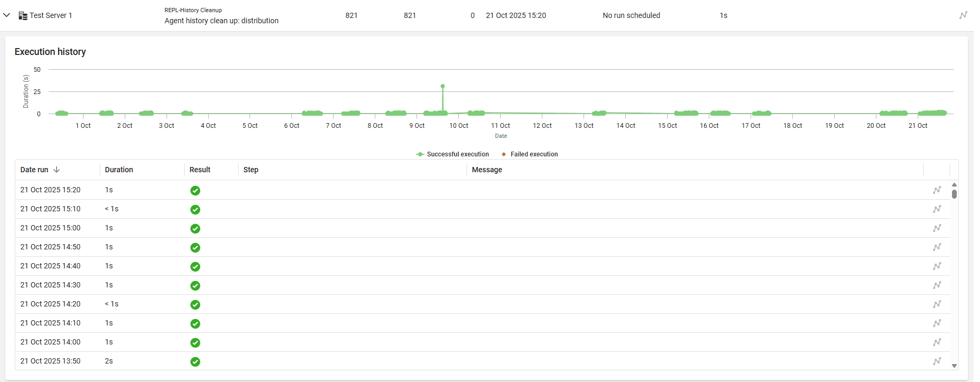Click graph icon for 21 Oct 2025 14:20 run
Image resolution: width=980 pixels, height=382 pixels.
(x=937, y=304)
